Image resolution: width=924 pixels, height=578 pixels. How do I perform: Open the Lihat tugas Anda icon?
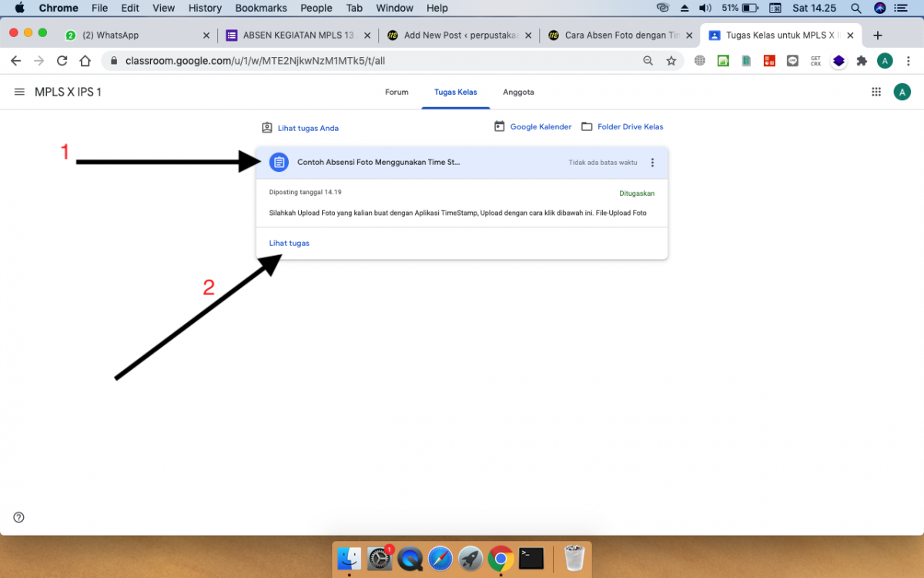click(x=266, y=127)
